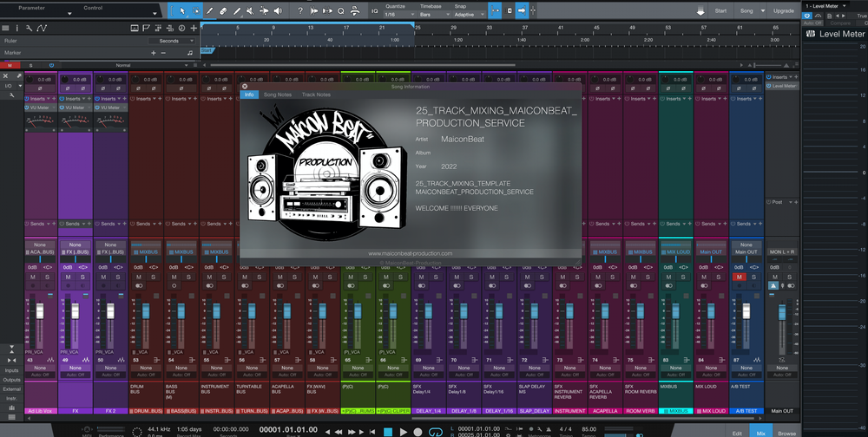Click the song download arrow icon
The height and width of the screenshot is (437, 868).
[x=700, y=11]
